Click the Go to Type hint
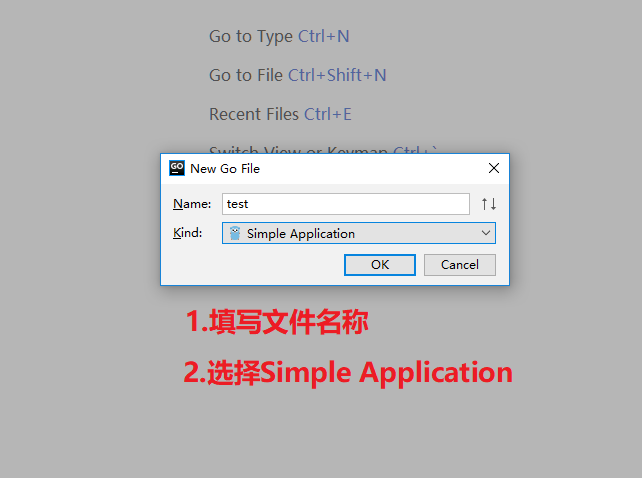The width and height of the screenshot is (642, 478). point(251,36)
